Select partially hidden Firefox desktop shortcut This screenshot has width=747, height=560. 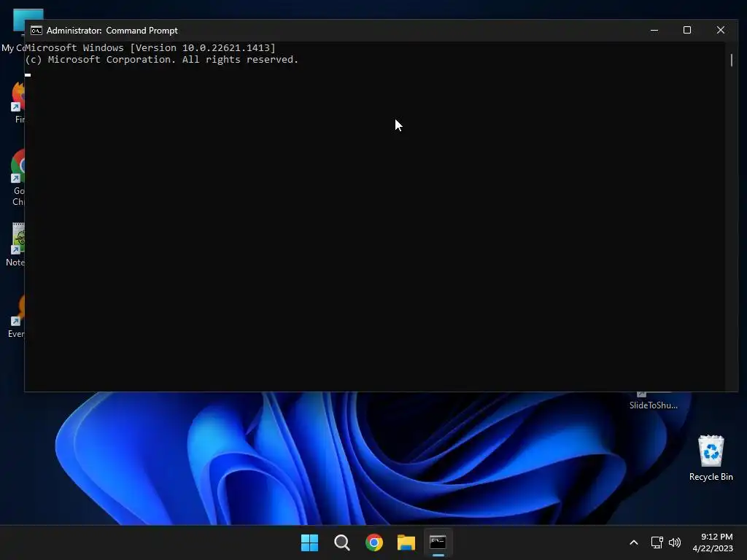coord(18,102)
